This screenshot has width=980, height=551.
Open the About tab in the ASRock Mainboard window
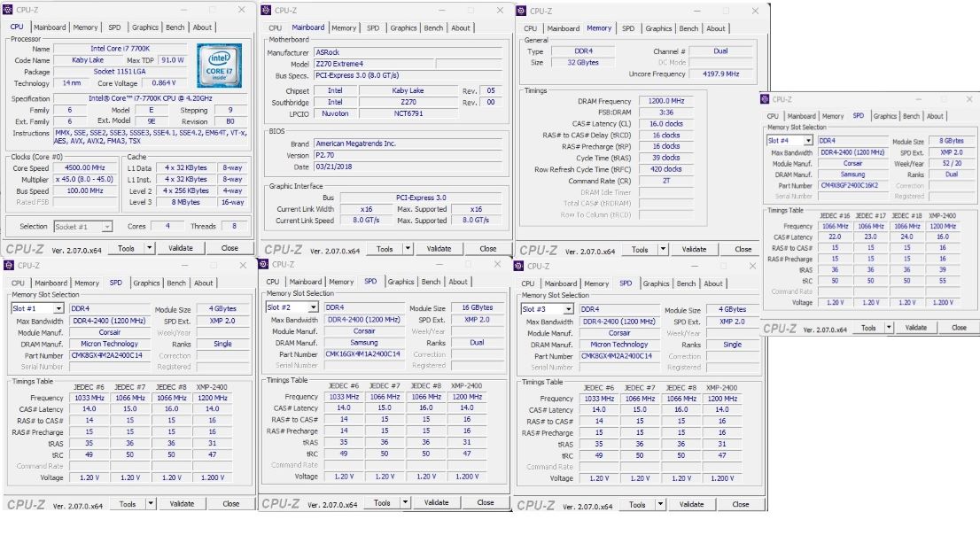[461, 28]
